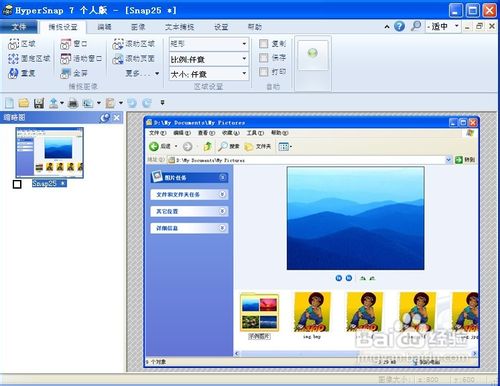The image size is (500, 386).
Task: Click the Explorer address bar path field
Action: pyautogui.click(x=309, y=160)
